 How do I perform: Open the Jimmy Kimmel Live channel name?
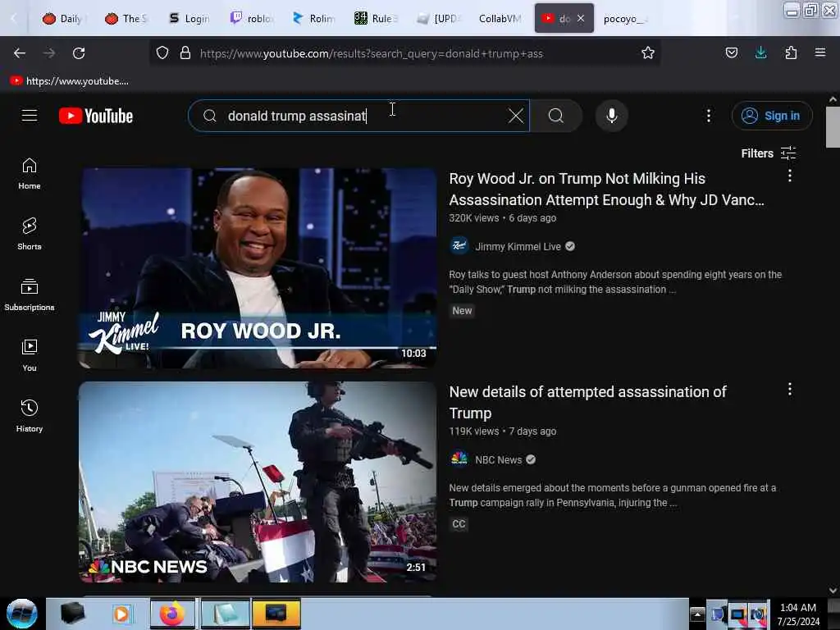click(x=518, y=246)
